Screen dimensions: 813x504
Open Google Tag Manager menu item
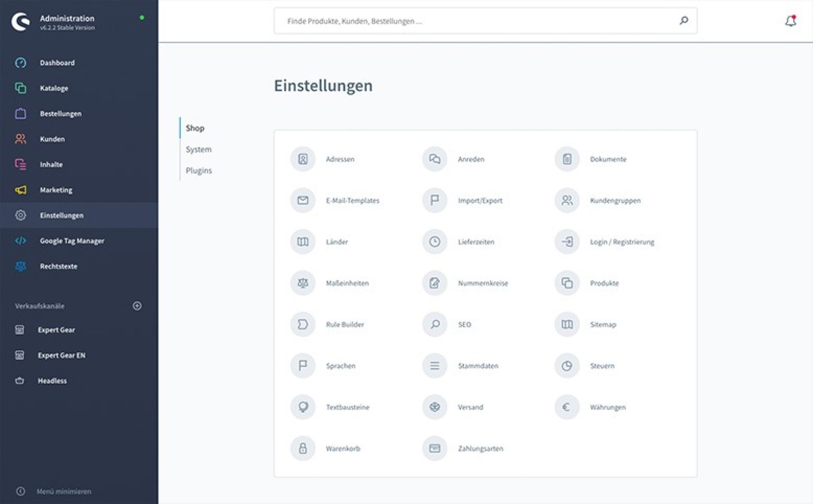[72, 241]
